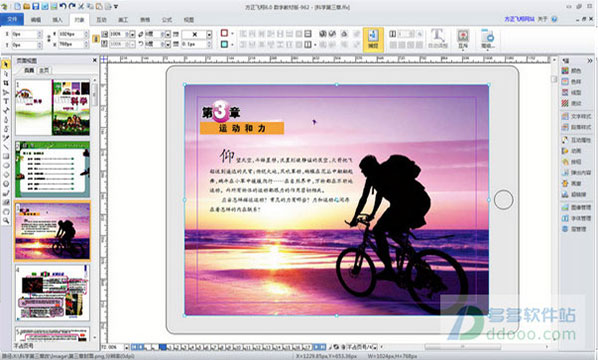
Task: Select the Text tool in left toolbox
Action: click(6, 101)
